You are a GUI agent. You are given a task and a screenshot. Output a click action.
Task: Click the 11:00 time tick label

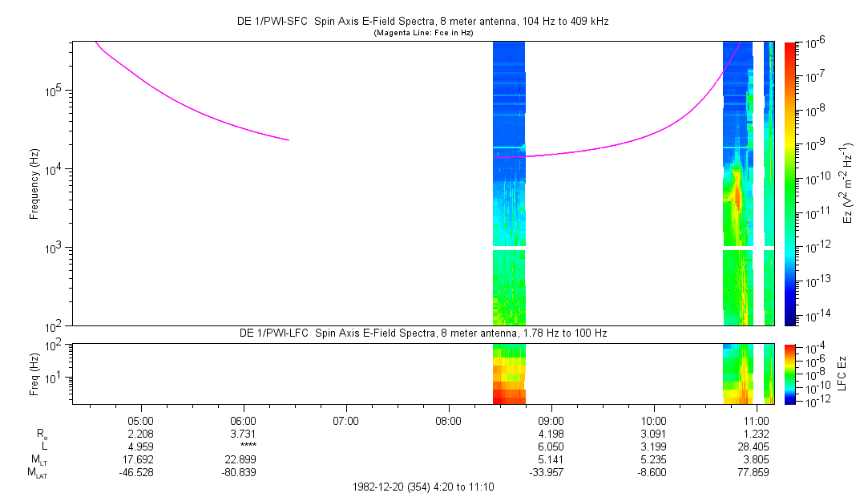tap(757, 419)
